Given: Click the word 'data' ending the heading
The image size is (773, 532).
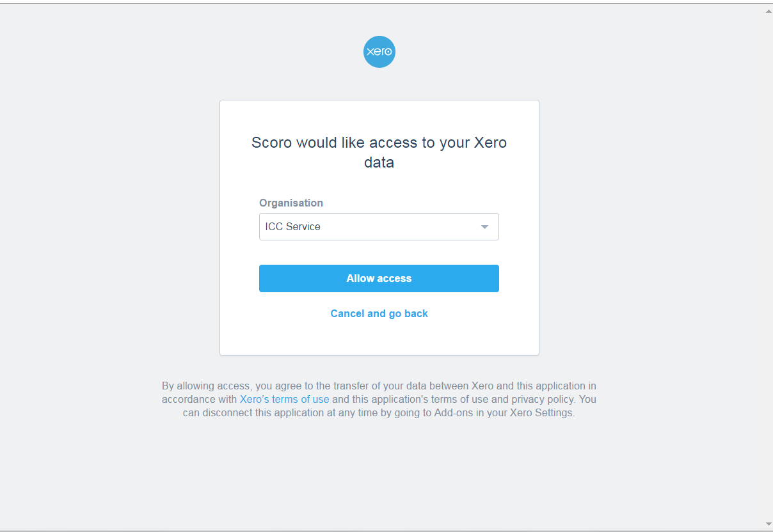Looking at the screenshot, I should pyautogui.click(x=379, y=162).
